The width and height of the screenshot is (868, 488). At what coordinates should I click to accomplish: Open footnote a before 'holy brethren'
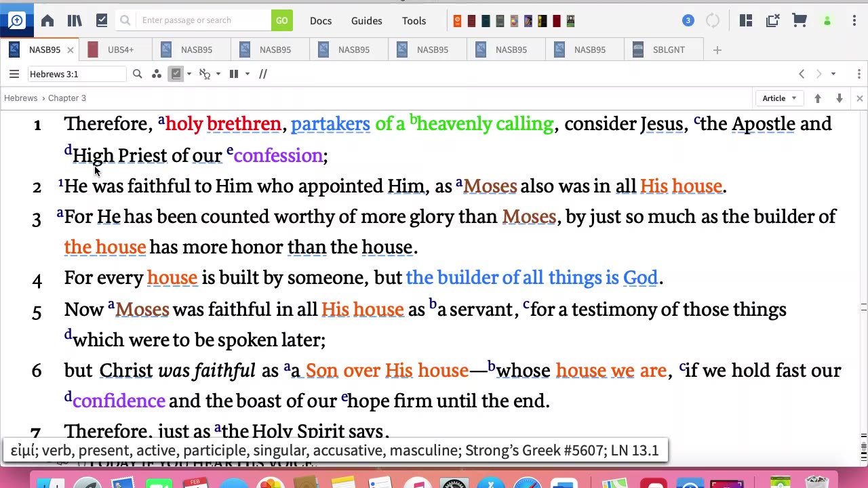click(x=161, y=120)
